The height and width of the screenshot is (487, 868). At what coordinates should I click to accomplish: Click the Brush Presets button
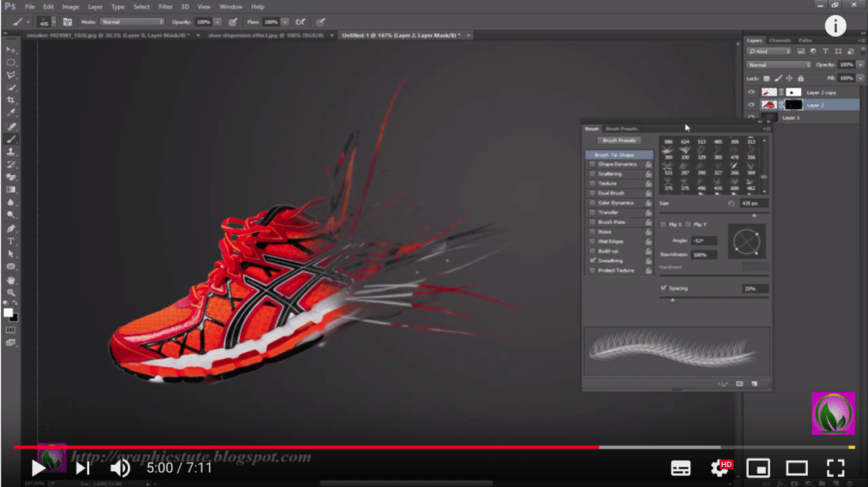[620, 140]
